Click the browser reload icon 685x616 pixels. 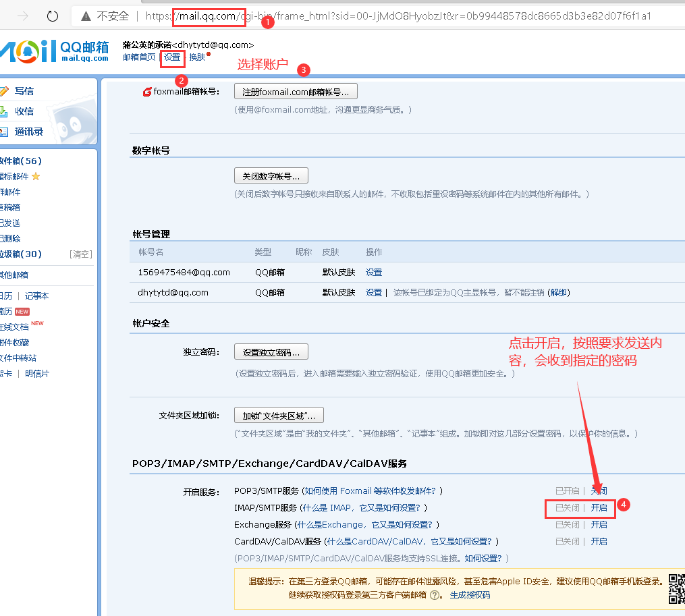53,16
